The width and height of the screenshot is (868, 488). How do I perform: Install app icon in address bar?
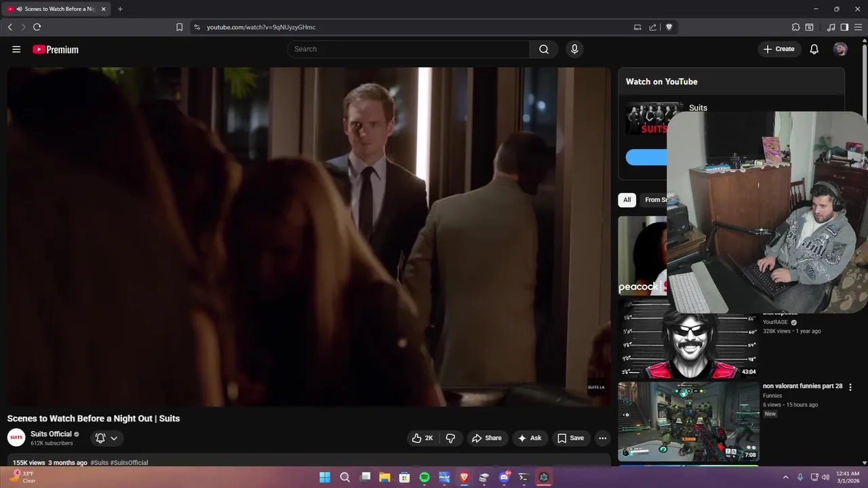point(637,27)
